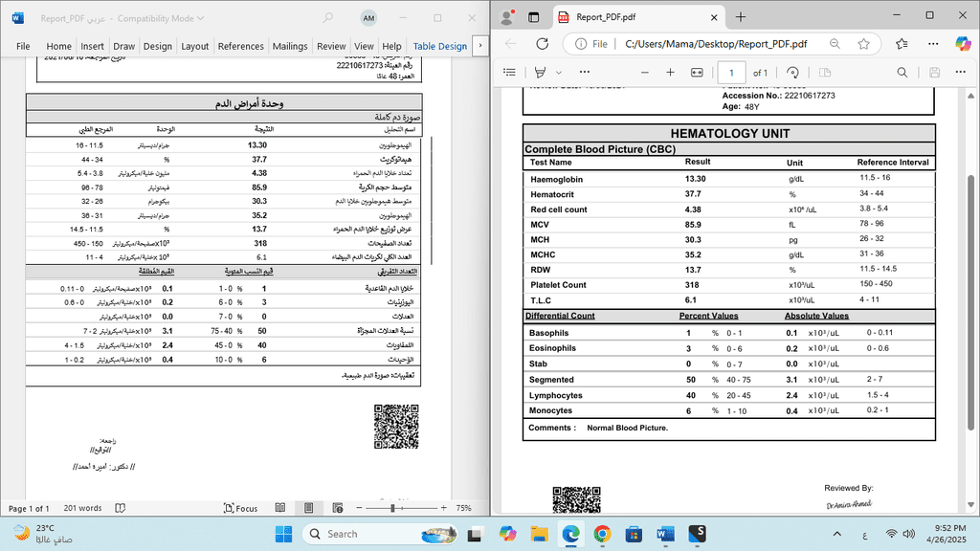Viewport: 980px width, 551px height.
Task: Open Copilot in Edge
Action: [963, 43]
